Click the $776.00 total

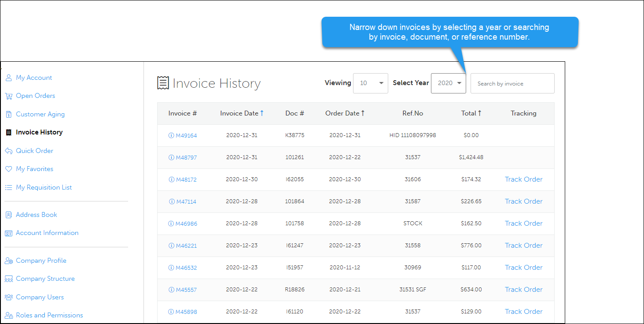click(x=471, y=246)
